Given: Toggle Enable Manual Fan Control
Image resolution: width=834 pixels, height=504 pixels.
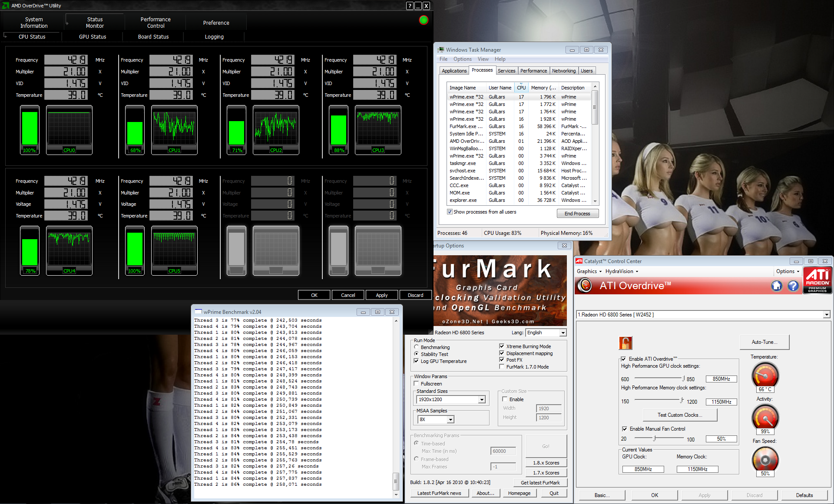Looking at the screenshot, I should (625, 429).
